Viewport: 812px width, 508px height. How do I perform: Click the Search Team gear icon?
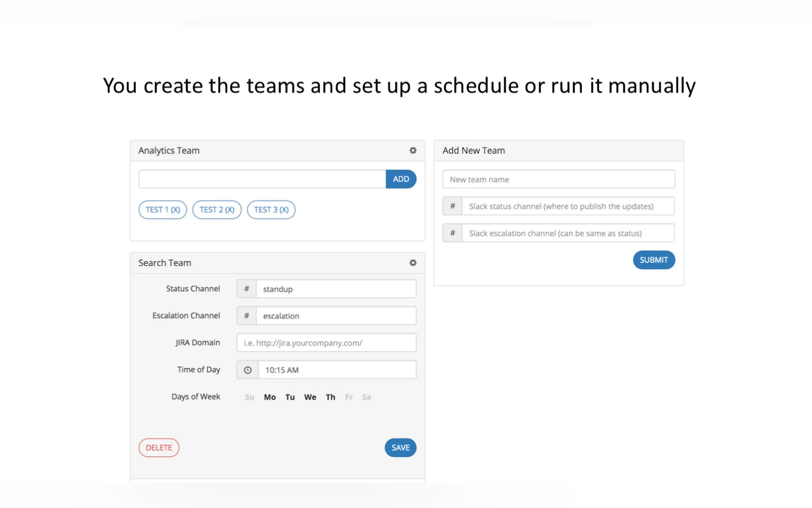(412, 263)
